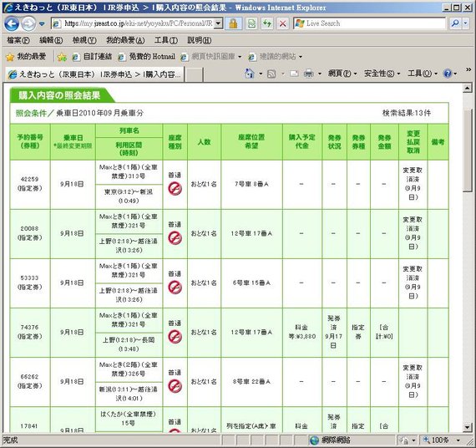Click the Forward navigation arrow button
The width and height of the screenshot is (476, 448).
29,23
